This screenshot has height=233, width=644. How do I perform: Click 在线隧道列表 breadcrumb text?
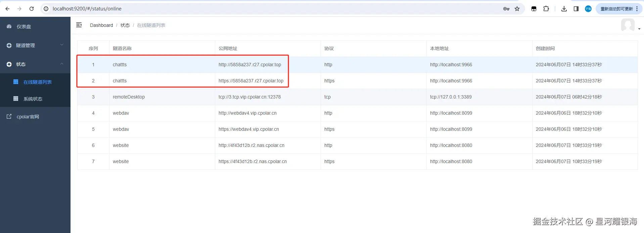[x=151, y=25]
